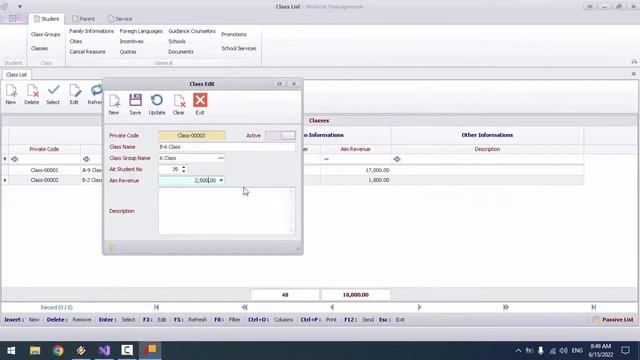Open the Passive List

tap(613, 320)
